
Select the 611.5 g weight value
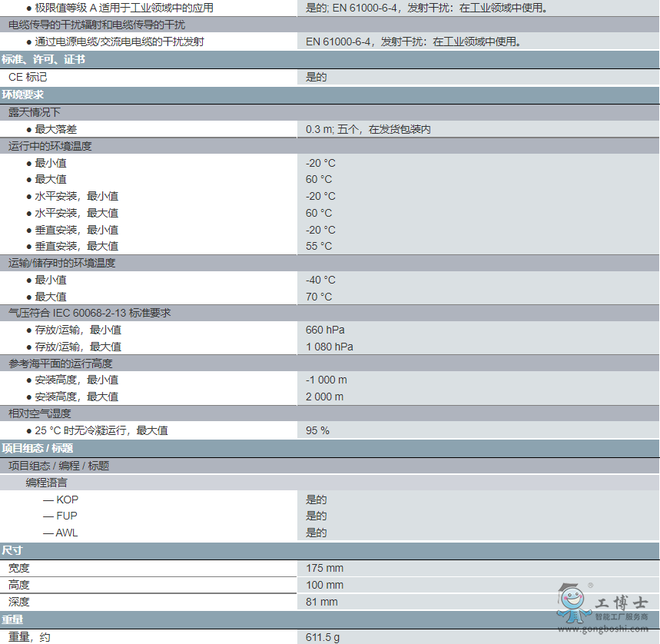pyautogui.click(x=323, y=637)
